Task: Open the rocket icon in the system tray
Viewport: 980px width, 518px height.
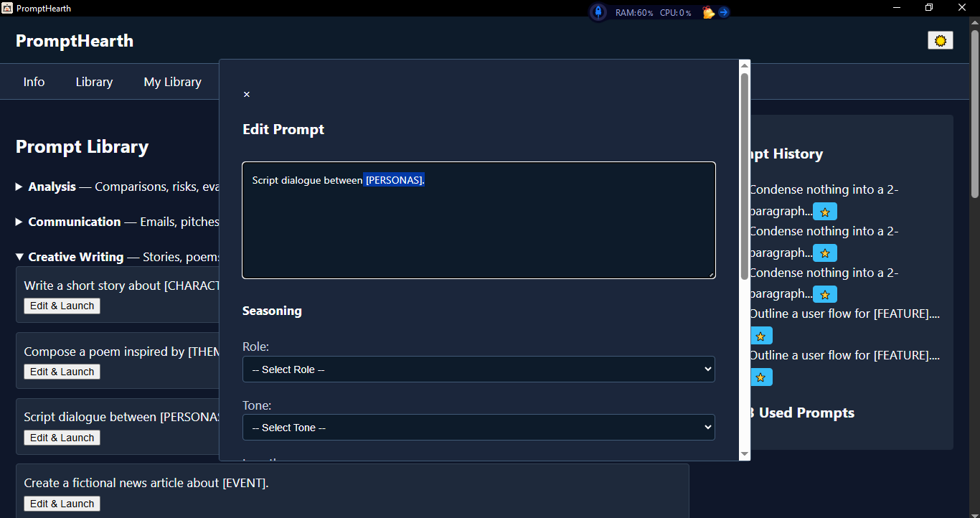Action: (598, 12)
